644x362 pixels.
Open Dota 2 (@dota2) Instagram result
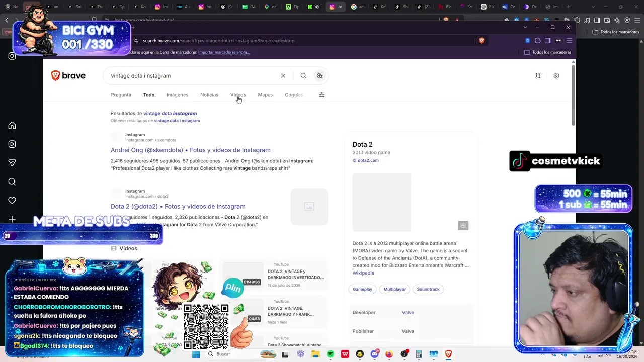(178, 206)
